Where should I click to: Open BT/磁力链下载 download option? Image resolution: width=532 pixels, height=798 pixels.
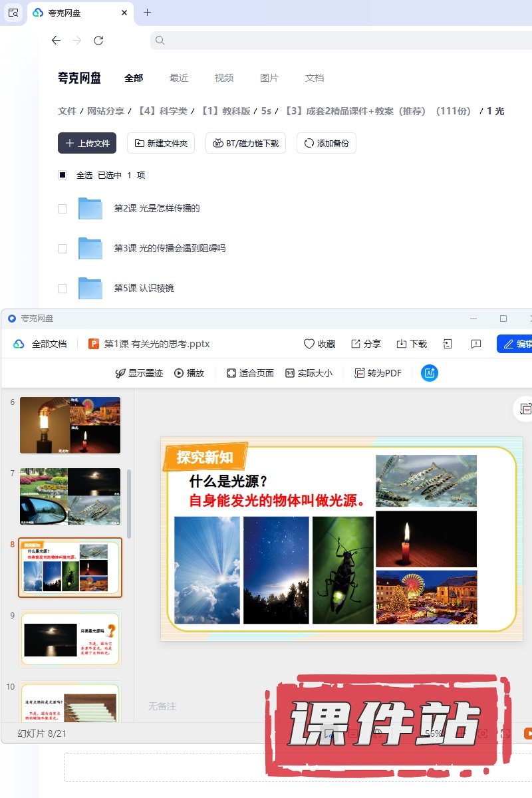coord(245,143)
